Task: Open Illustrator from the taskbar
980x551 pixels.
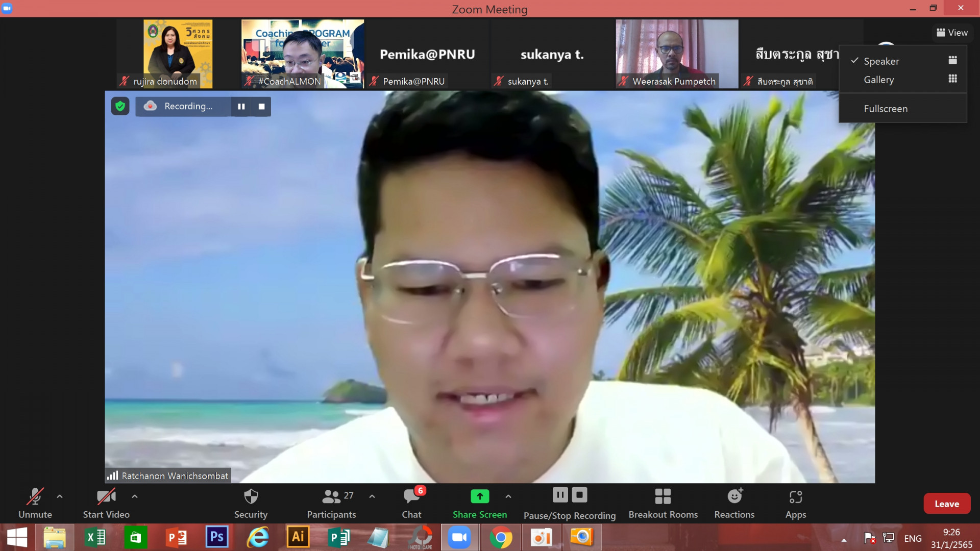Action: (x=298, y=538)
